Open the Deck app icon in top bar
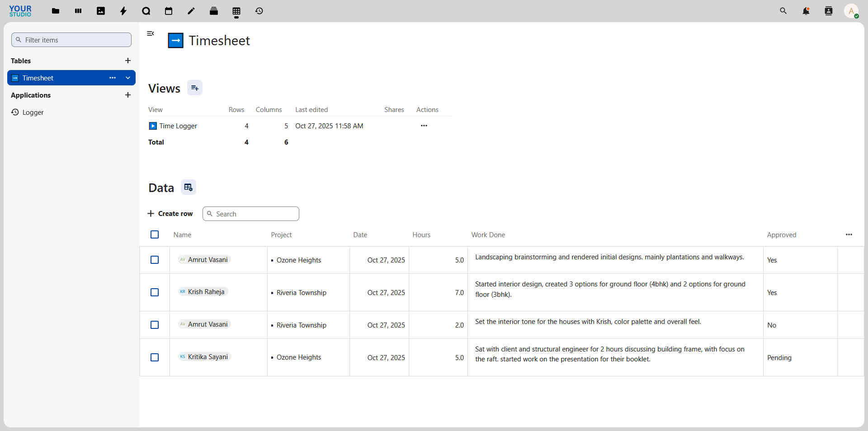868x431 pixels. click(78, 11)
